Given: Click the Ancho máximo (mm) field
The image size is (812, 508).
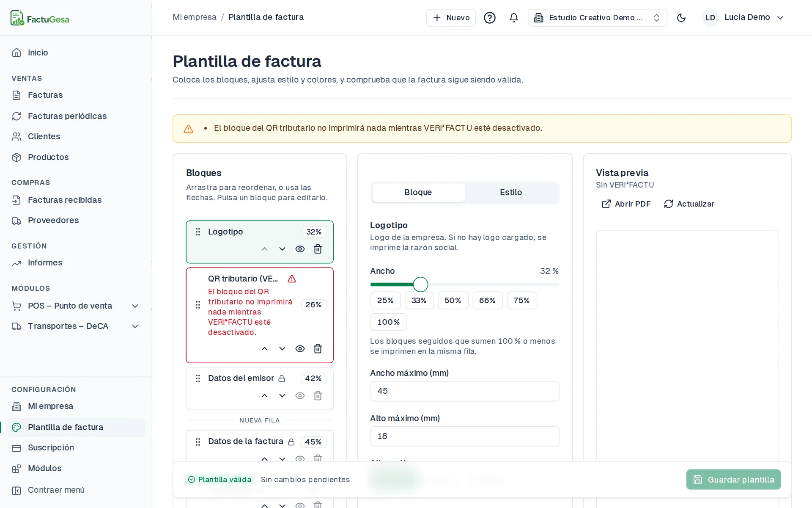Looking at the screenshot, I should pyautogui.click(x=465, y=391).
